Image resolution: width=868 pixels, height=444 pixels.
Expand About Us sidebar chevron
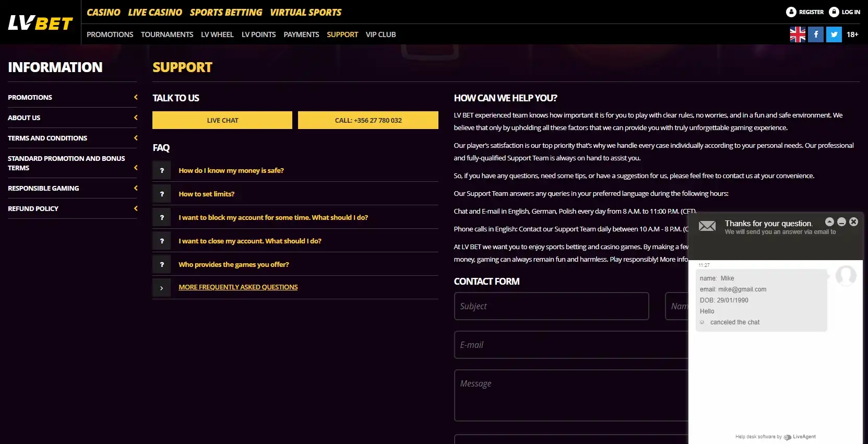[136, 118]
